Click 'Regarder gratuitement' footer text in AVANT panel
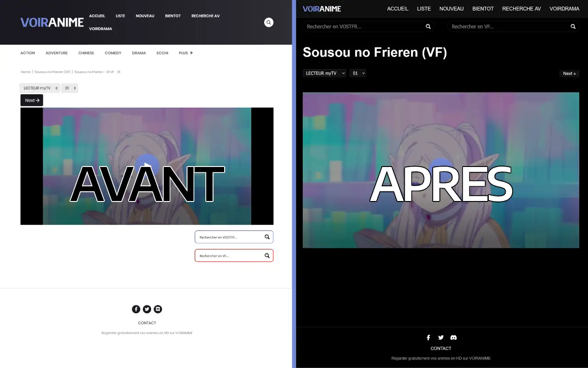Viewport: 588px width, 368px height. [x=147, y=333]
